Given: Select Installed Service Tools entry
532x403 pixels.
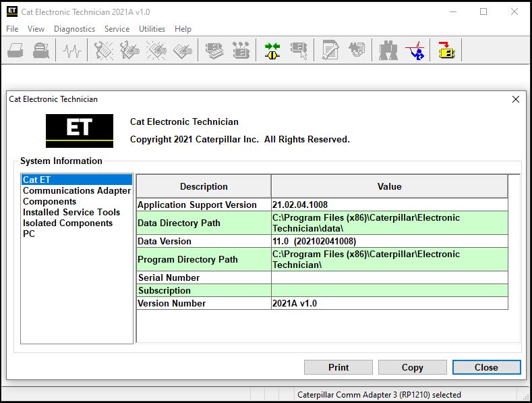Looking at the screenshot, I should pos(71,212).
